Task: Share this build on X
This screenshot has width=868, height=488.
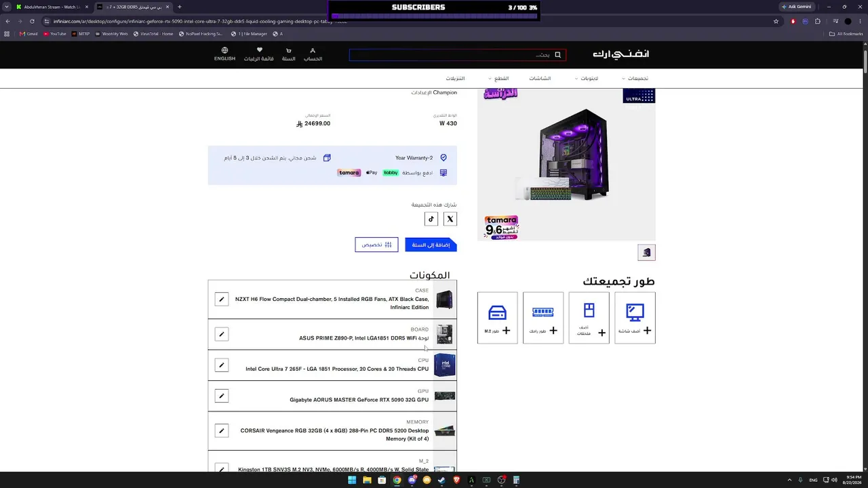Action: (x=450, y=219)
